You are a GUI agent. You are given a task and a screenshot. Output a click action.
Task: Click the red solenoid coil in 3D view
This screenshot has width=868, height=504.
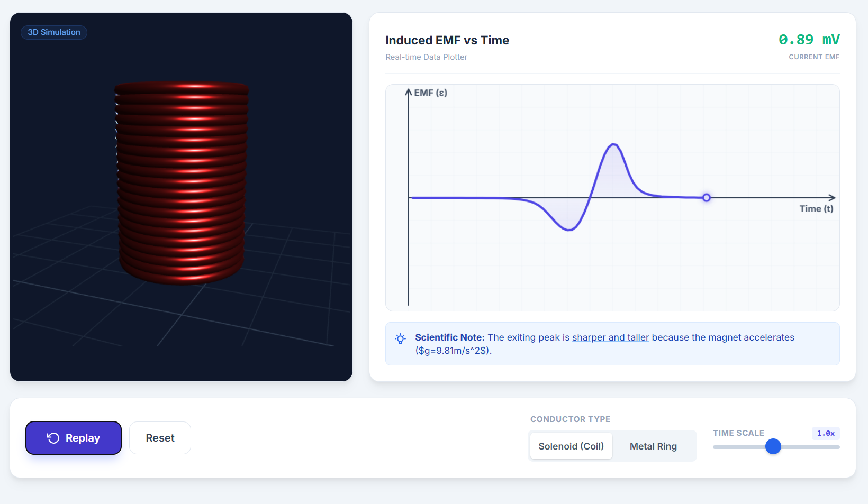(182, 182)
